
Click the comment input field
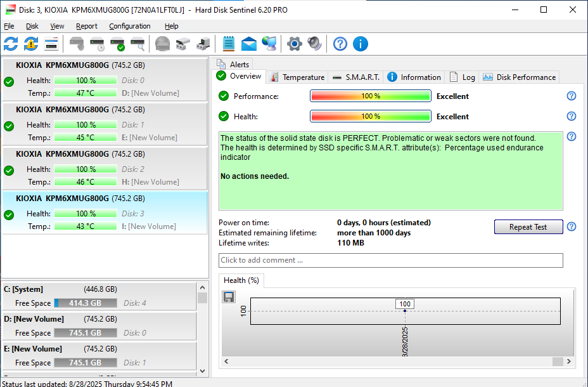[390, 260]
